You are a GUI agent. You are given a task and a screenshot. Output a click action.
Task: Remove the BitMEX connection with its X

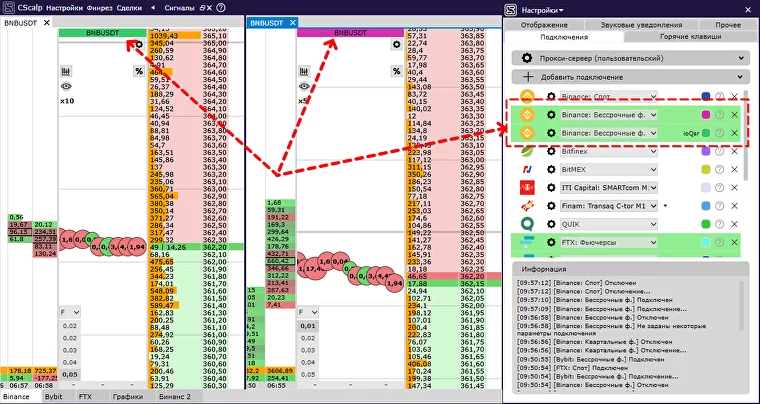click(734, 170)
